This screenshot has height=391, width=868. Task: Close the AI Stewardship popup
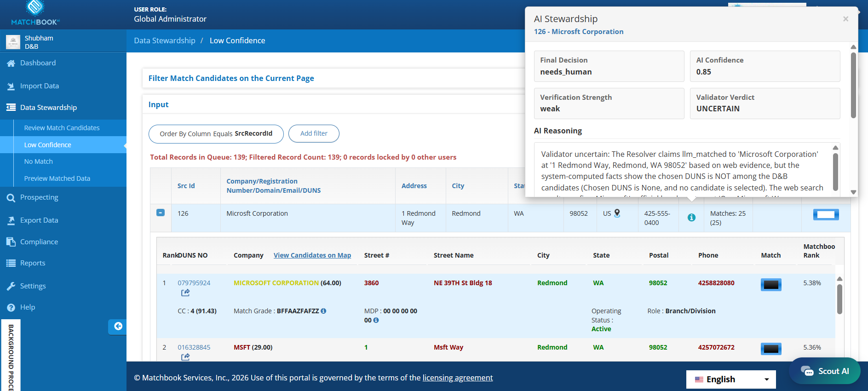pyautogui.click(x=845, y=19)
